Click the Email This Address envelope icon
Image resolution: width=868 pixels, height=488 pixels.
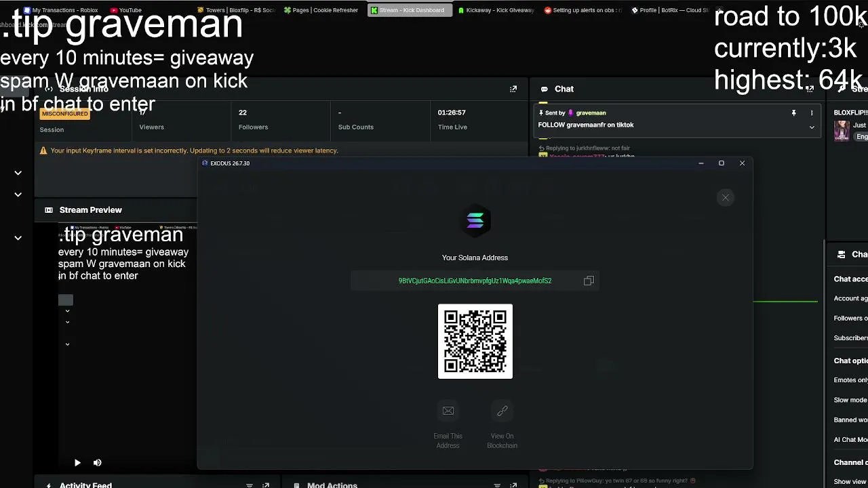tap(448, 411)
